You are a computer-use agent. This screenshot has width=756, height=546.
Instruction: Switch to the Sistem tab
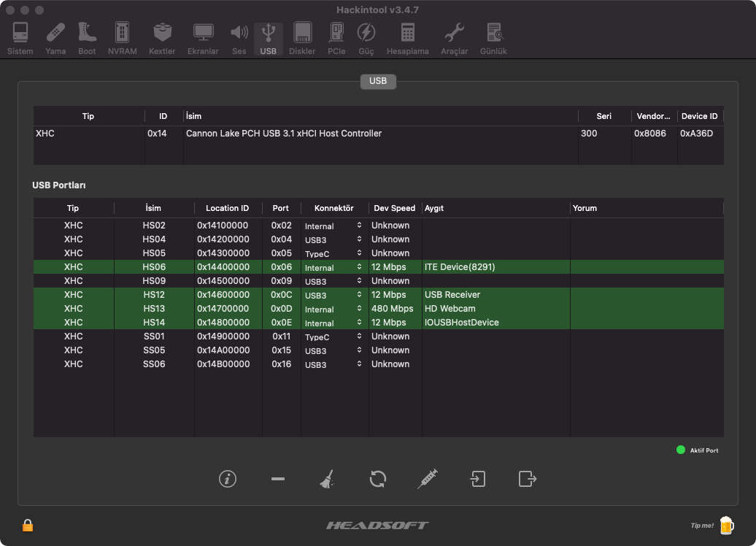point(20,39)
